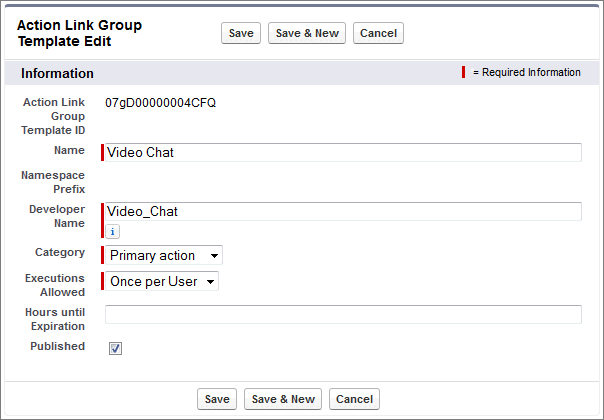
Task: Select the bottom Cancel button
Action: (x=354, y=399)
